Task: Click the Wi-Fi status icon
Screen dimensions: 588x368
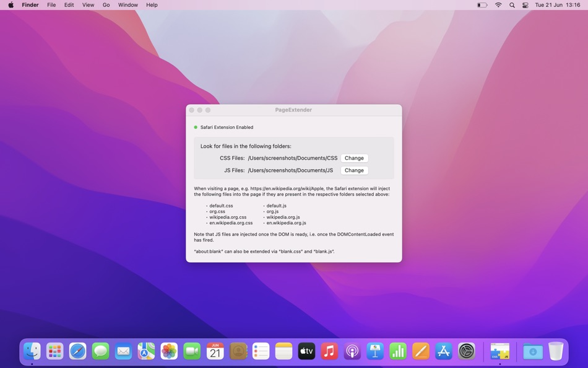Action: tap(498, 5)
